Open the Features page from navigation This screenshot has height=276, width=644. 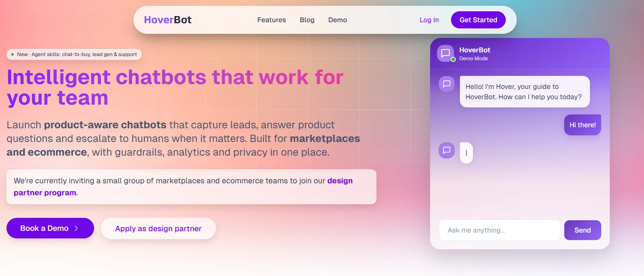271,20
